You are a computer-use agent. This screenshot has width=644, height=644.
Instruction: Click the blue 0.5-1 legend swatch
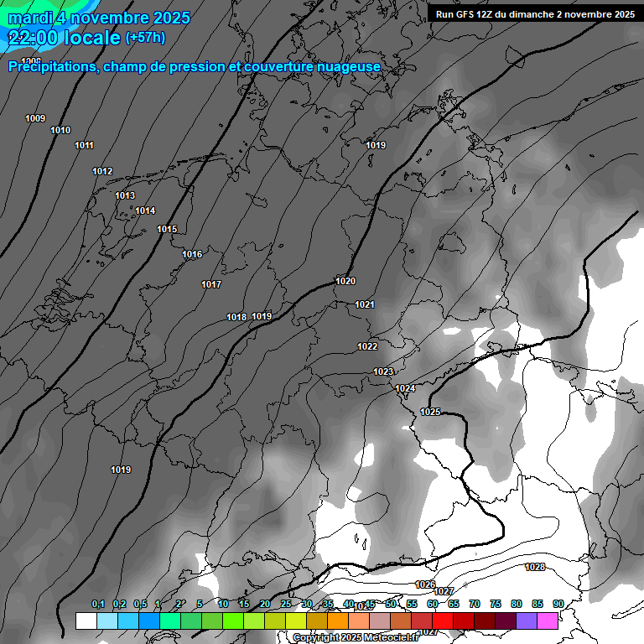point(148,621)
